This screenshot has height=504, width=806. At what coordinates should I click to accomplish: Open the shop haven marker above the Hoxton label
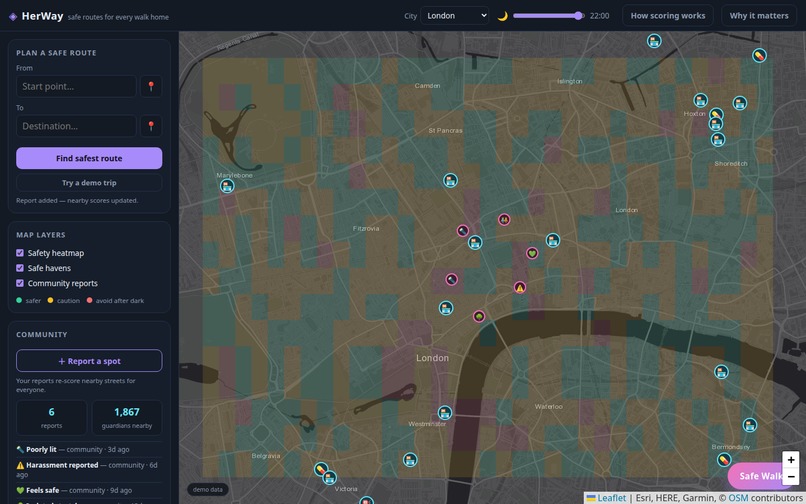pos(701,100)
